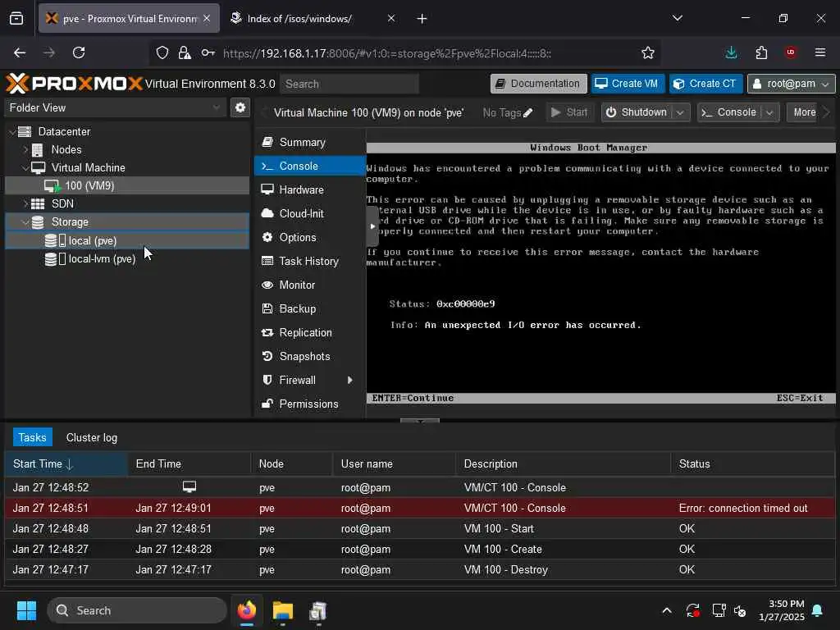Go back to the previous page
This screenshot has height=630, width=840.
[x=20, y=52]
